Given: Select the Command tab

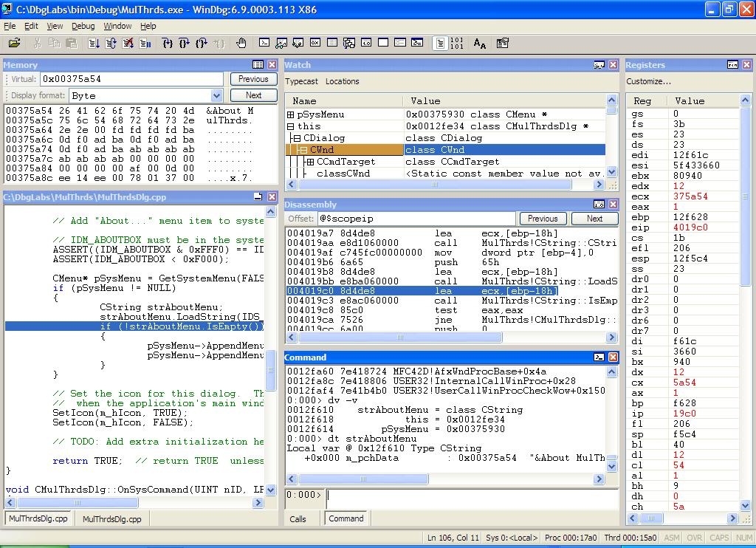Looking at the screenshot, I should click(x=346, y=518).
